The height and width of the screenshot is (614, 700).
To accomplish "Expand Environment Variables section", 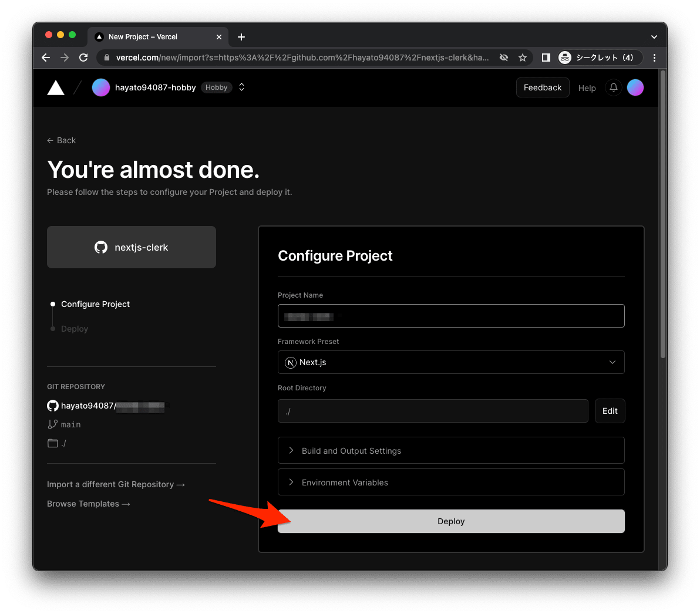I will tap(451, 483).
